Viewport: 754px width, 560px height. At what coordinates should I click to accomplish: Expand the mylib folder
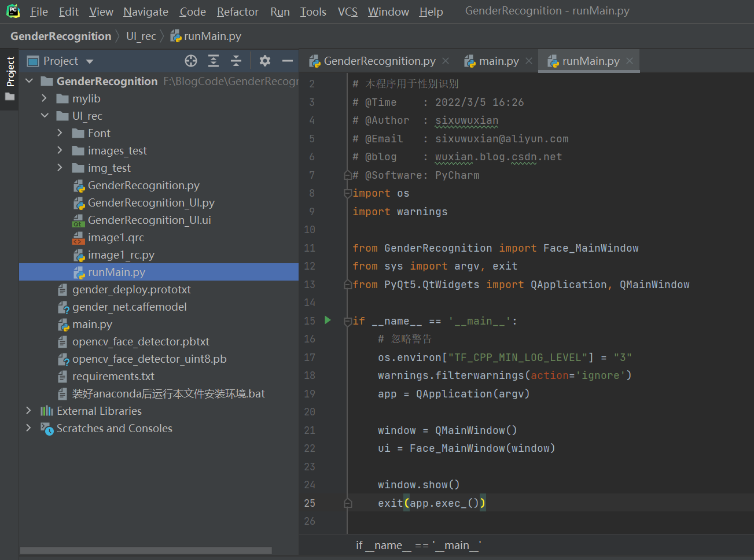coord(45,98)
